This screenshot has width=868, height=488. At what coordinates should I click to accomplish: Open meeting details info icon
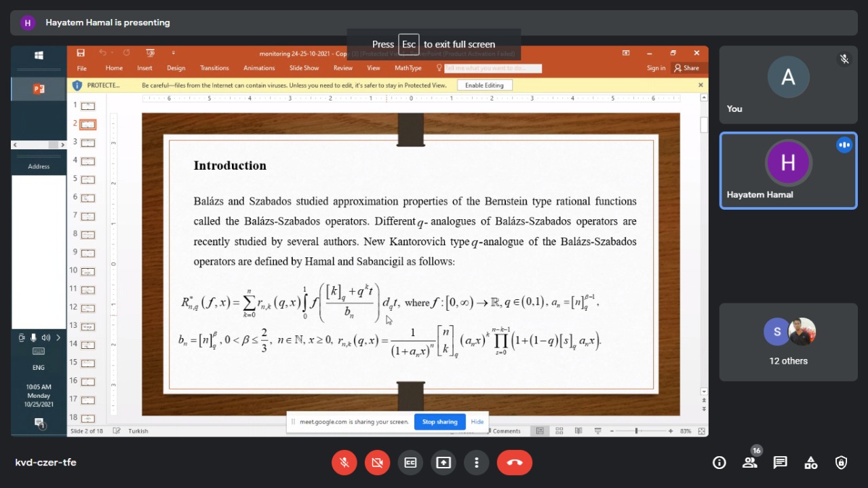click(719, 462)
